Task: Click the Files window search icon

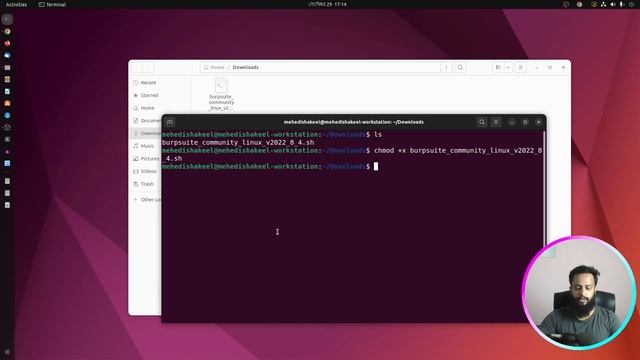Action: point(460,67)
